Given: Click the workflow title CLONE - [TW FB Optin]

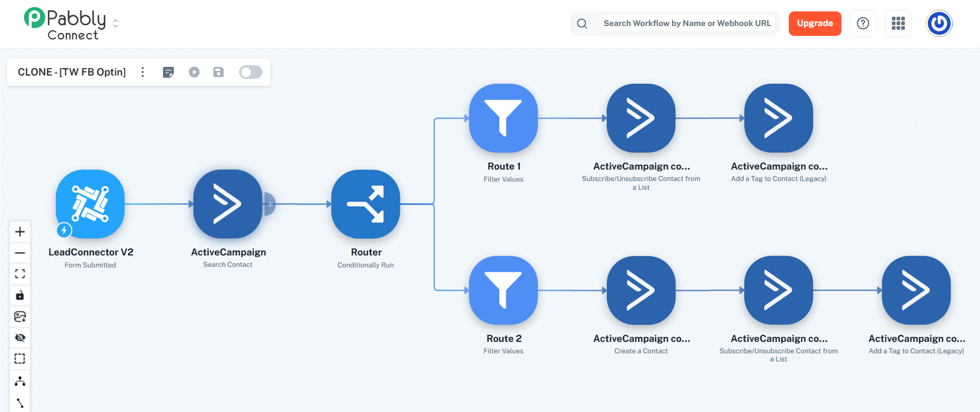Looking at the screenshot, I should coord(72,72).
